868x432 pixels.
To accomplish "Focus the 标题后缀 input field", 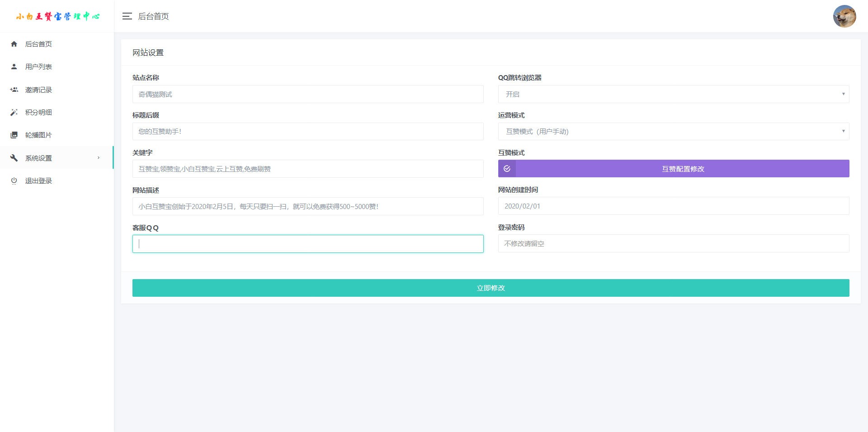I will (x=308, y=132).
